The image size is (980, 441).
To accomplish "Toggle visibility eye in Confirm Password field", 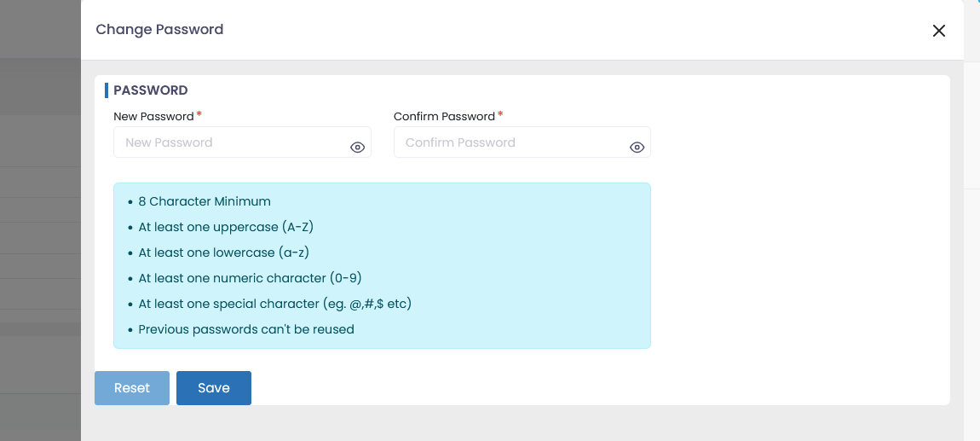I will 637,148.
